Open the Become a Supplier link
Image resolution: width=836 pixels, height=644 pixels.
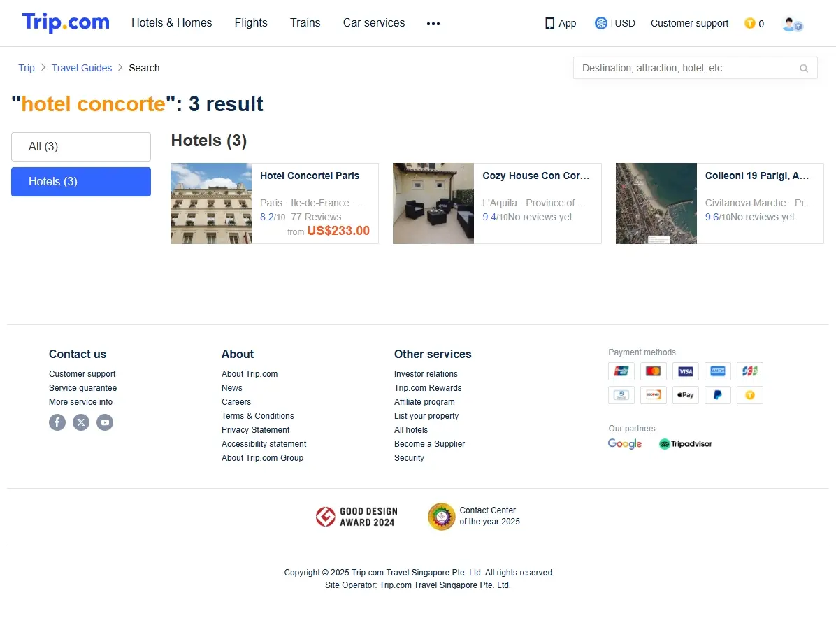429,444
